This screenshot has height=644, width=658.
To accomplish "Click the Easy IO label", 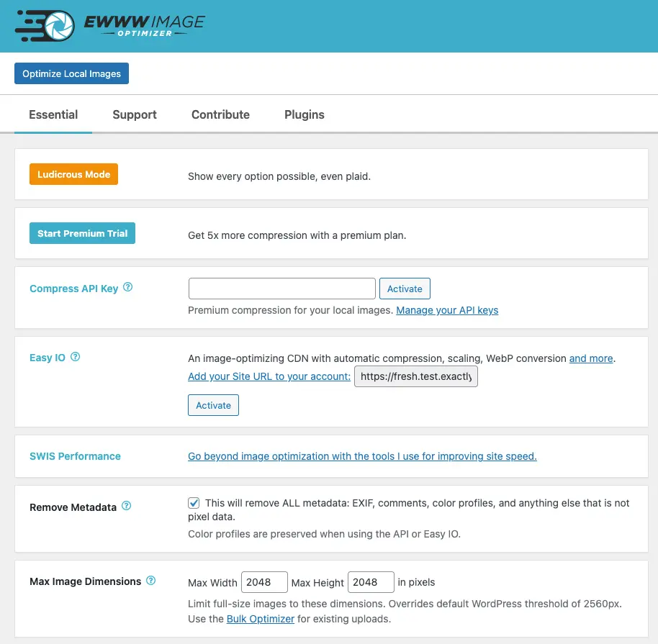I will pyautogui.click(x=48, y=358).
